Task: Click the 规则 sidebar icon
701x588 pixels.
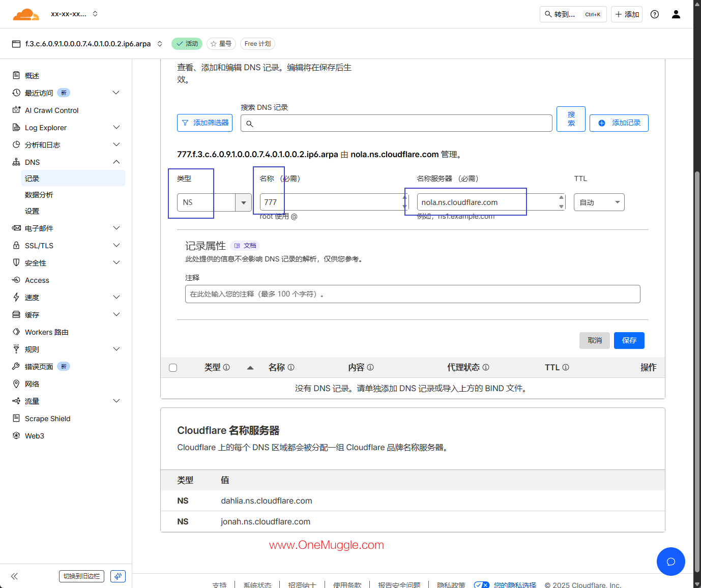Action: pos(16,349)
